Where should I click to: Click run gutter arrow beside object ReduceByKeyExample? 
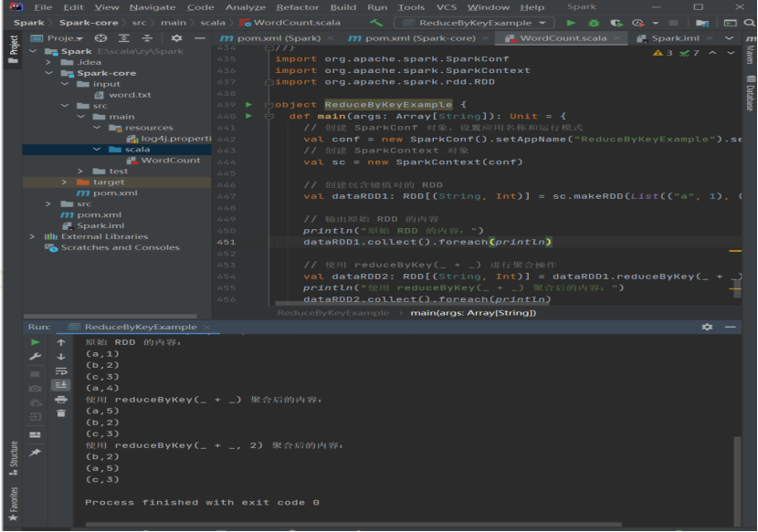(x=248, y=104)
